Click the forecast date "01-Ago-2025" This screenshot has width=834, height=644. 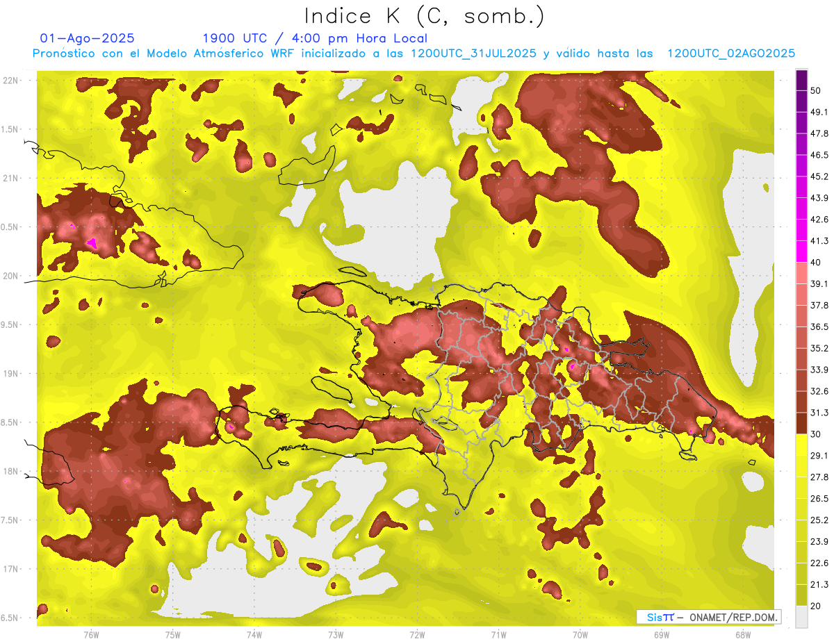pyautogui.click(x=88, y=38)
